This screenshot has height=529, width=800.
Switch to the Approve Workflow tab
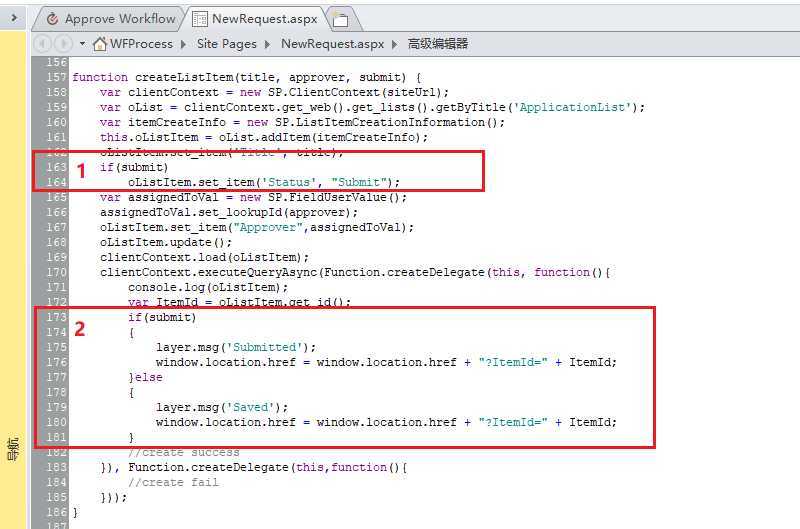pos(111,19)
